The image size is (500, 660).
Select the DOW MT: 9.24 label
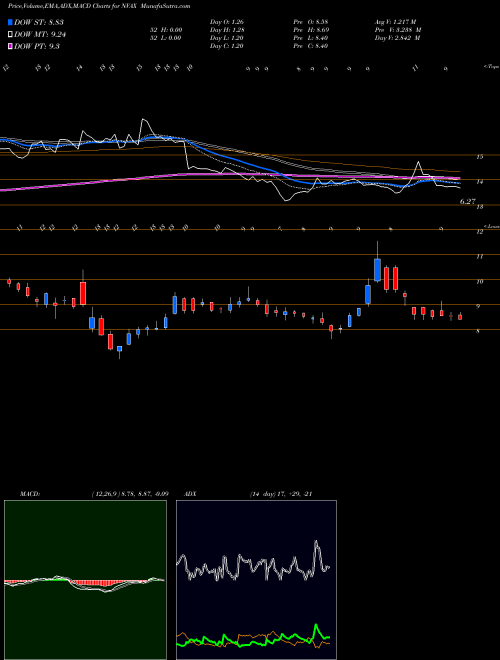coord(40,34)
